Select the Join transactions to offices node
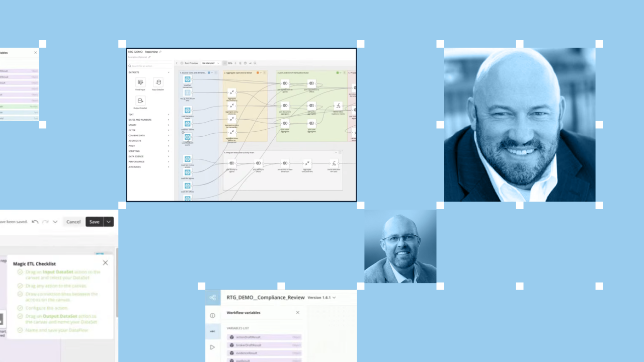644x362 pixels. coord(311,83)
